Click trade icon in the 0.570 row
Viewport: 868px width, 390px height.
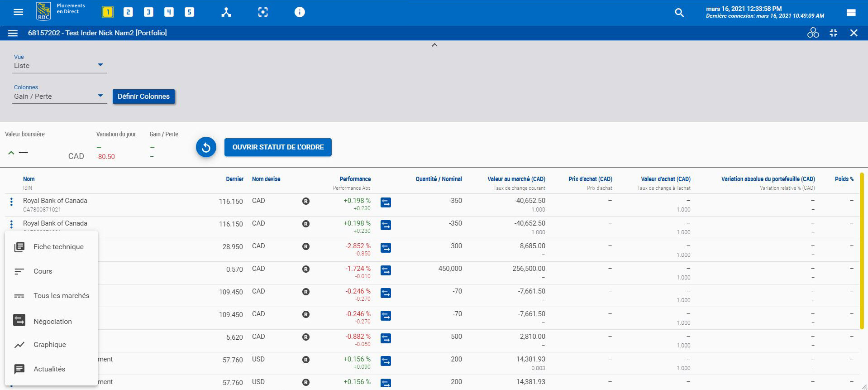(x=386, y=270)
